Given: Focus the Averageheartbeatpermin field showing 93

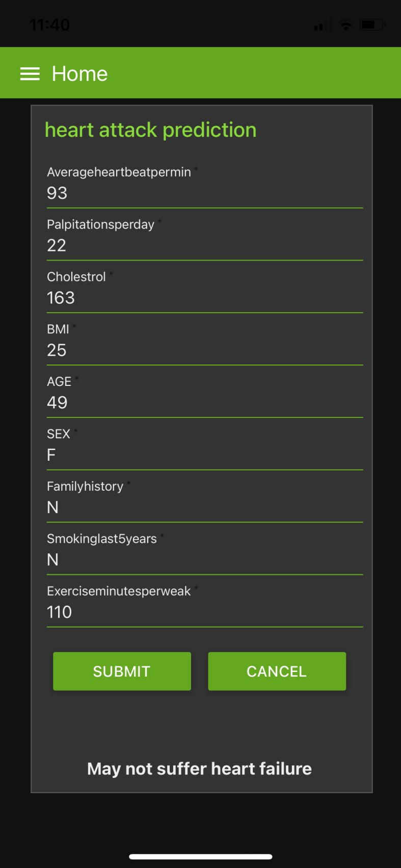Looking at the screenshot, I should point(205,186).
